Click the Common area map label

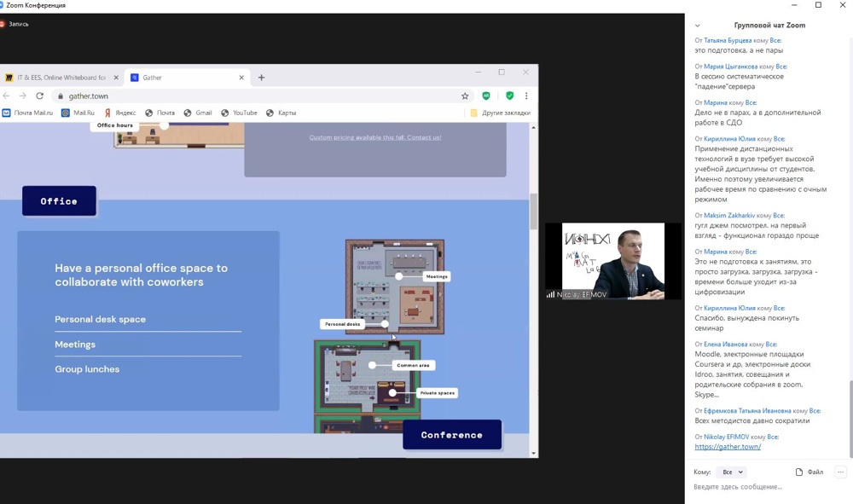pos(413,365)
